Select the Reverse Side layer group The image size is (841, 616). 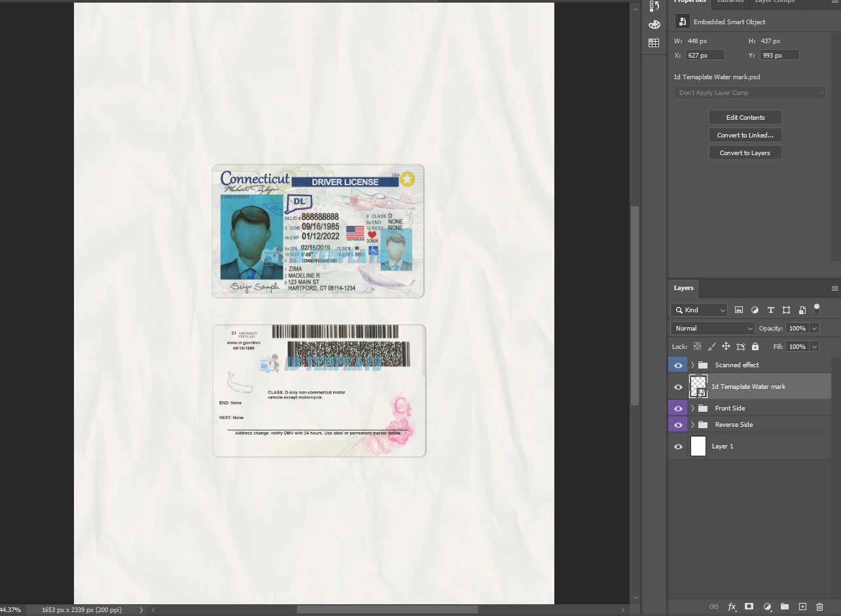tap(749, 424)
